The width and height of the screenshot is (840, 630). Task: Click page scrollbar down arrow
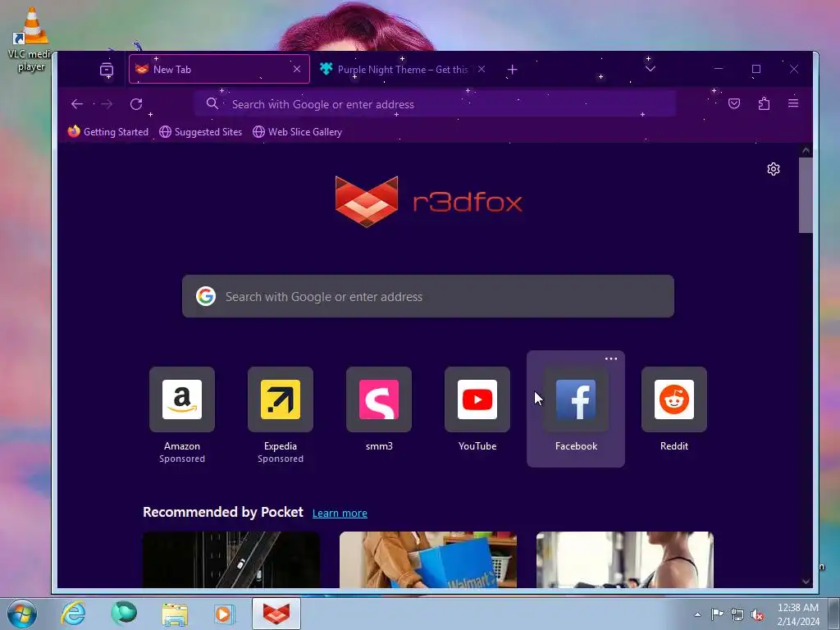click(x=806, y=582)
